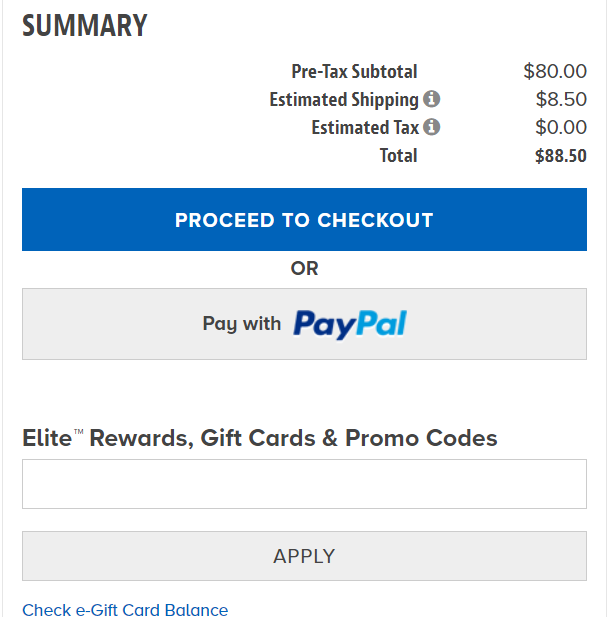This screenshot has height=617, width=608.
Task: Open the Estimated Tax info icon
Action: 431,127
